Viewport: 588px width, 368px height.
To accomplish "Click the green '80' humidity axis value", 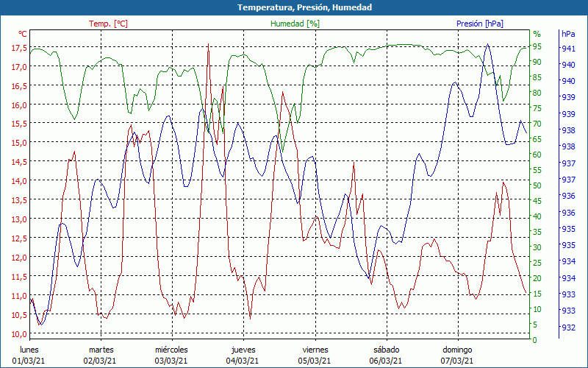I will [537, 93].
